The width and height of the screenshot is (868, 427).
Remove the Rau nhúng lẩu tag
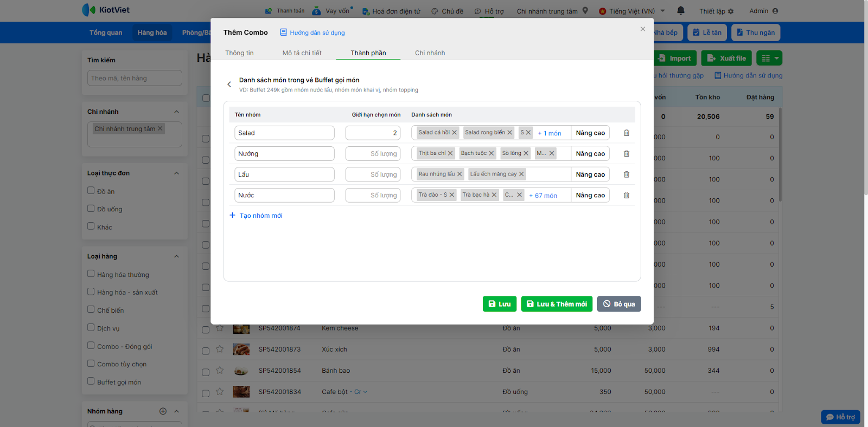coord(459,174)
